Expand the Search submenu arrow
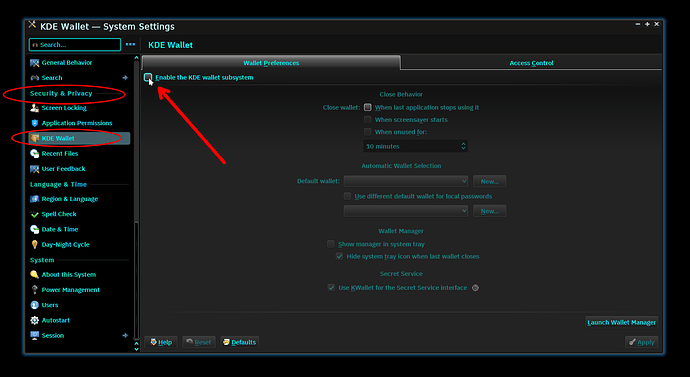The height and width of the screenshot is (377, 690). (125, 78)
